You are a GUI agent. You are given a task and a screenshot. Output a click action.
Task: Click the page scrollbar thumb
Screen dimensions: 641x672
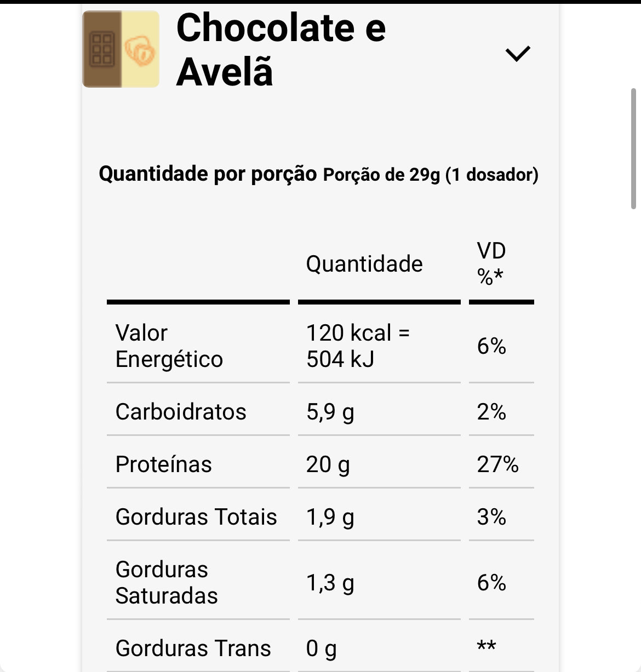[633, 149]
